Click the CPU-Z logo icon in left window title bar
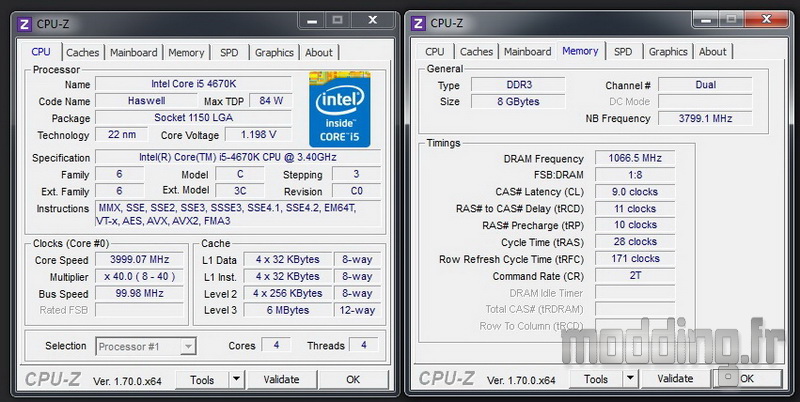Screen dimensions: 800x402 pos(24,24)
